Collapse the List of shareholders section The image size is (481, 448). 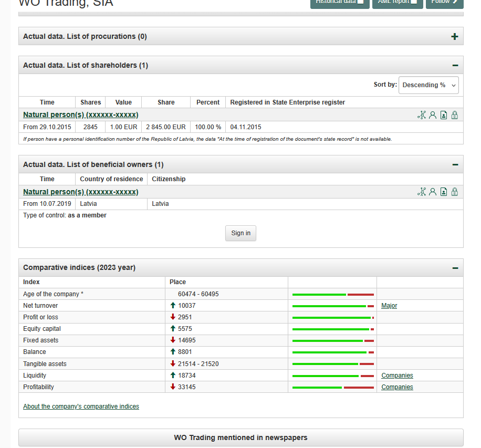click(455, 65)
